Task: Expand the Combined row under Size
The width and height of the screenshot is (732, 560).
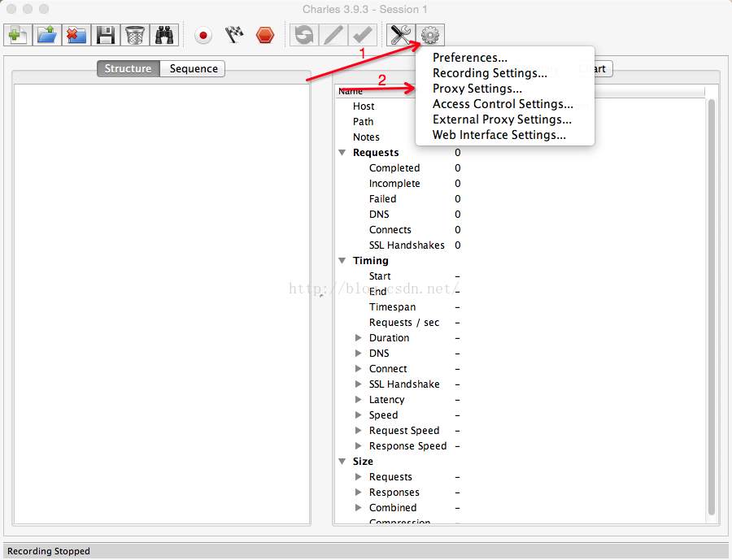Action: tap(358, 507)
